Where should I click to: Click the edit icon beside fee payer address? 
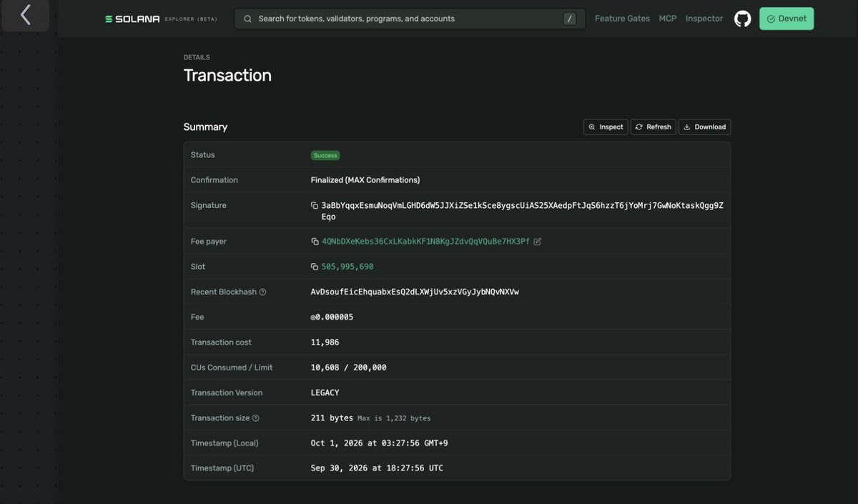tap(538, 242)
